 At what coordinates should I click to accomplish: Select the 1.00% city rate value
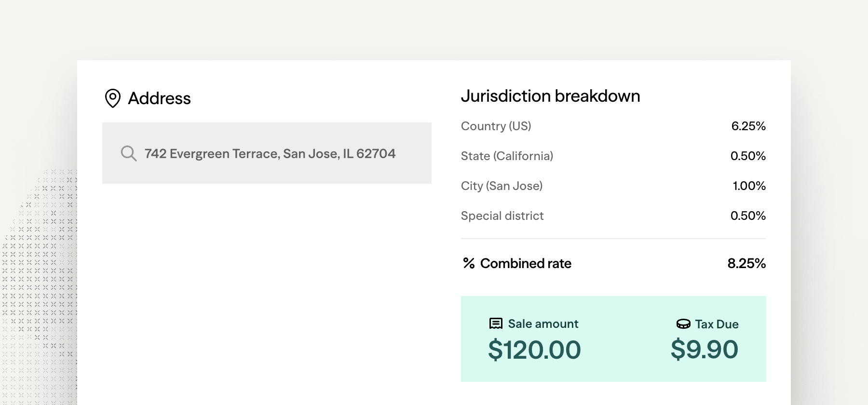pyautogui.click(x=749, y=186)
